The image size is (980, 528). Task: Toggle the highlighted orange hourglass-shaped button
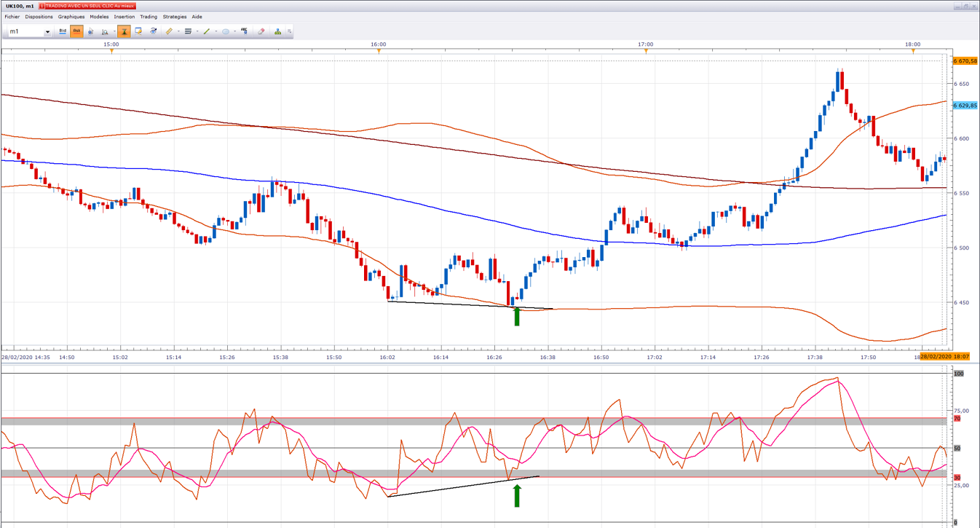(125, 31)
